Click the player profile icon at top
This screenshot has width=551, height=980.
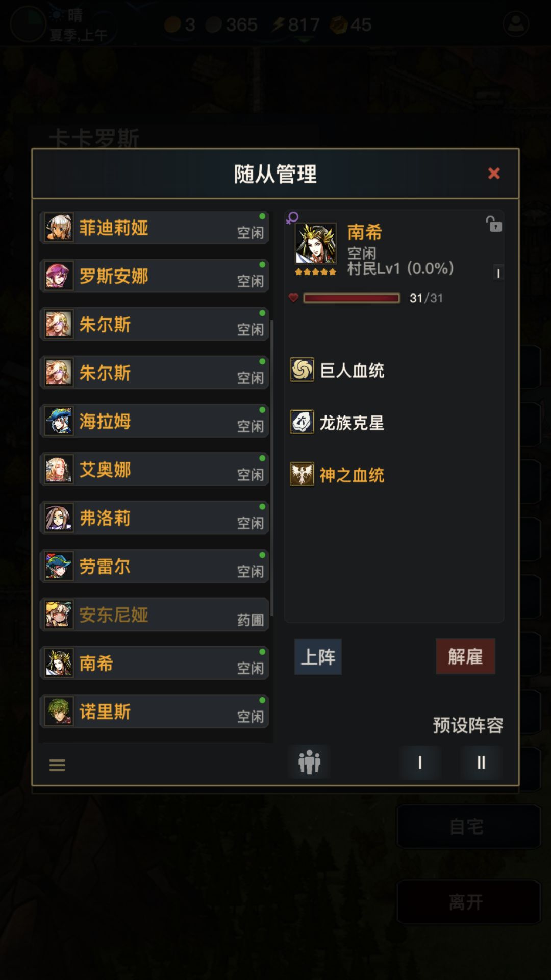tap(516, 24)
